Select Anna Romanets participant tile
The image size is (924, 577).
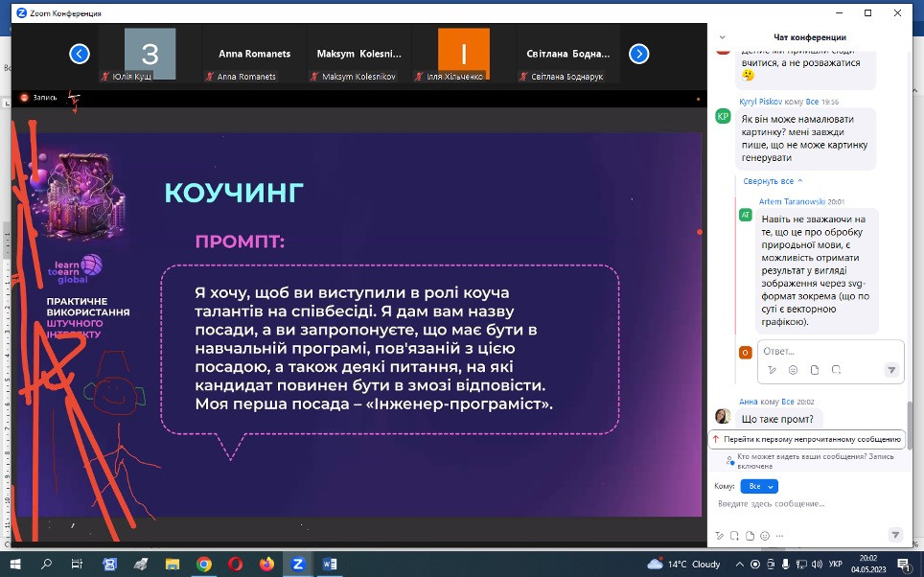pyautogui.click(x=254, y=55)
